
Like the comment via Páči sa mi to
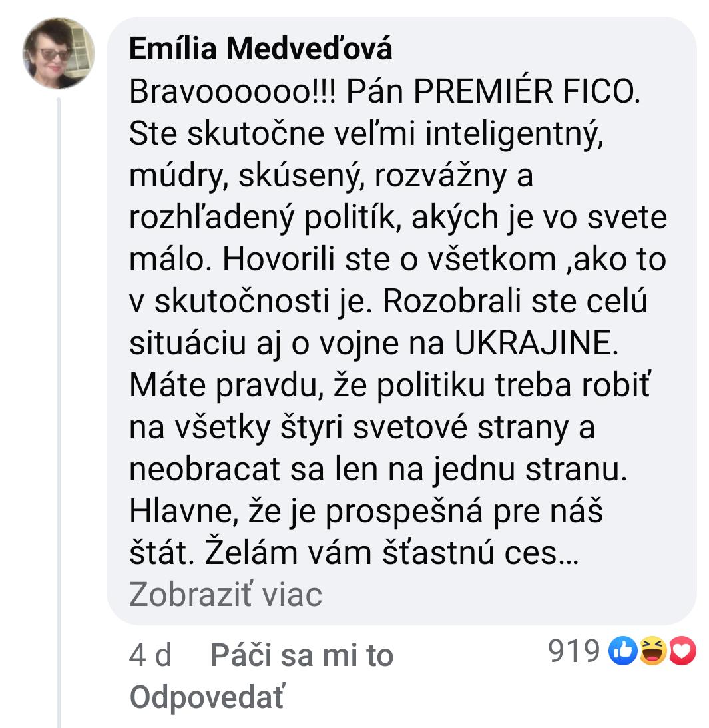[302, 656]
